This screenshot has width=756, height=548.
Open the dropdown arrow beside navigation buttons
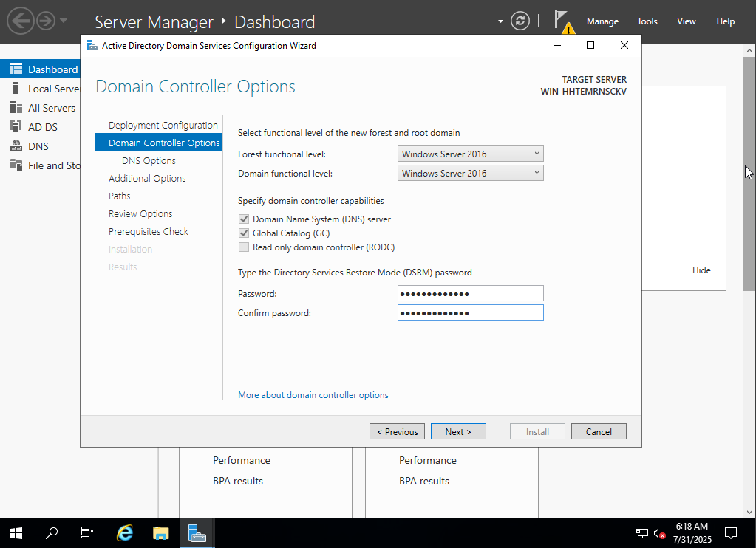point(64,21)
